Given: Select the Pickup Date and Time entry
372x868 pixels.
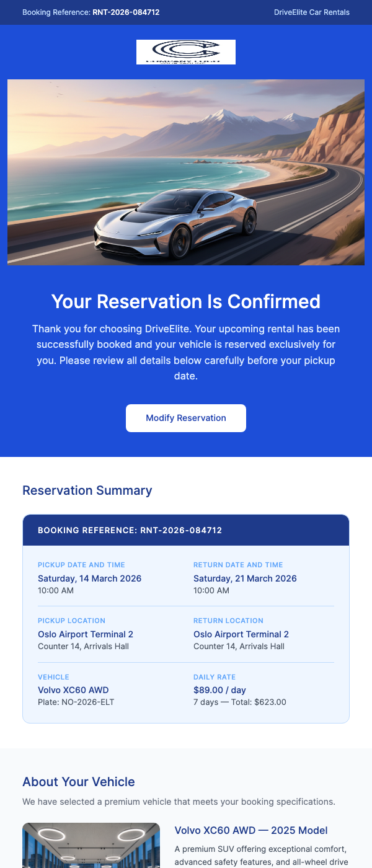Looking at the screenshot, I should pyautogui.click(x=89, y=577).
